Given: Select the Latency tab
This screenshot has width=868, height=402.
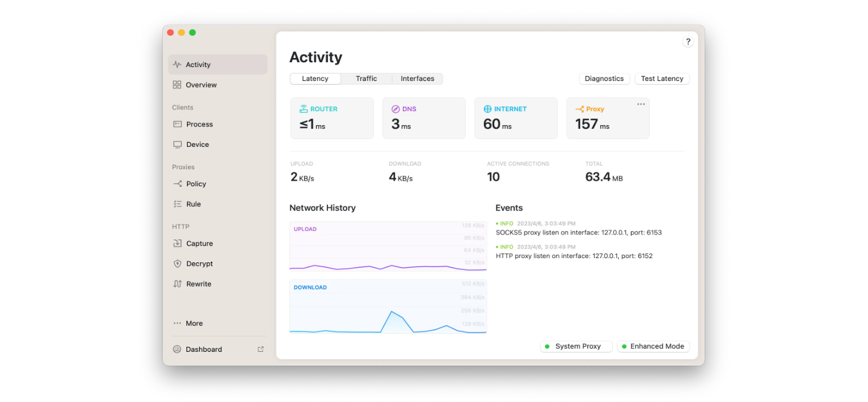Looking at the screenshot, I should point(315,79).
